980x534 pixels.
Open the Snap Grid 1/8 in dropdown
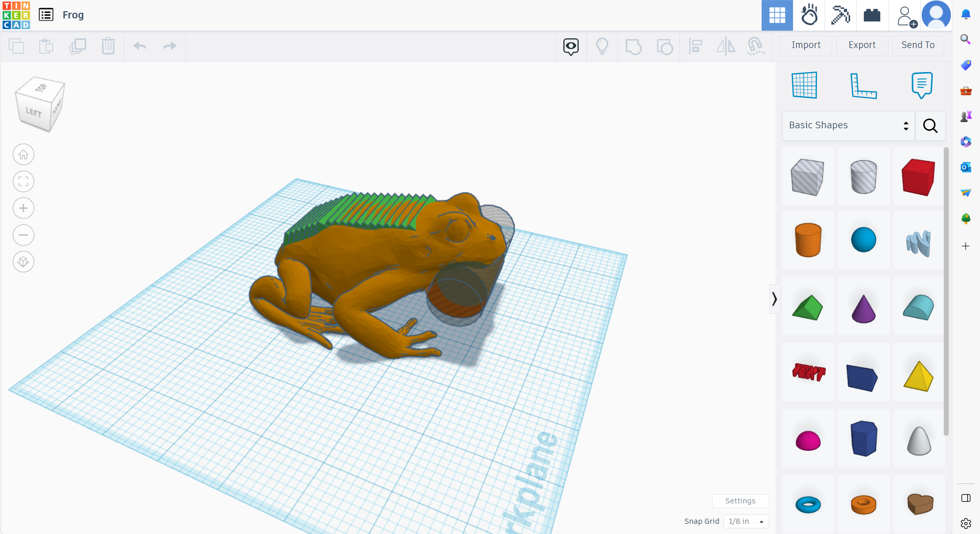(x=746, y=521)
